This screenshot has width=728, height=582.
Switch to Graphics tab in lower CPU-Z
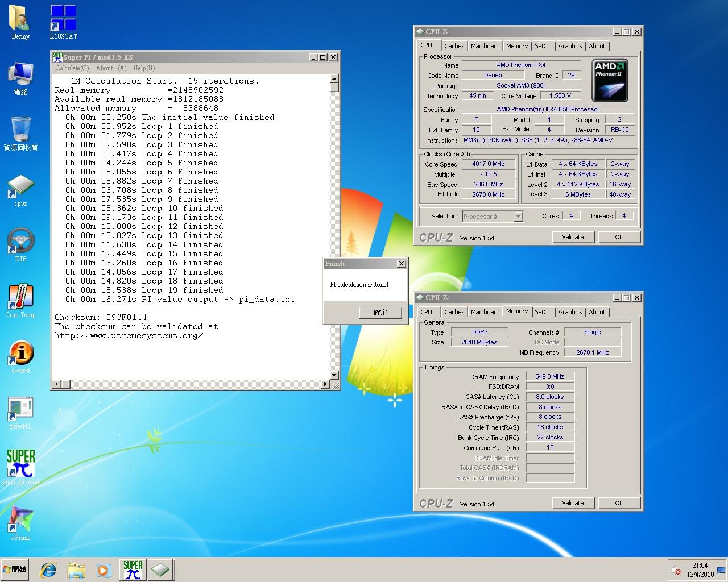click(570, 312)
